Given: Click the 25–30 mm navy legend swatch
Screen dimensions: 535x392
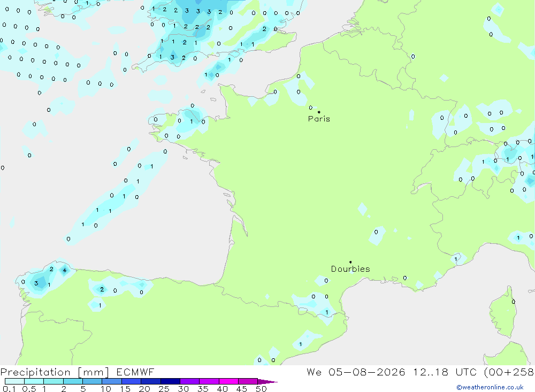Looking at the screenshot, I should click(x=170, y=381).
